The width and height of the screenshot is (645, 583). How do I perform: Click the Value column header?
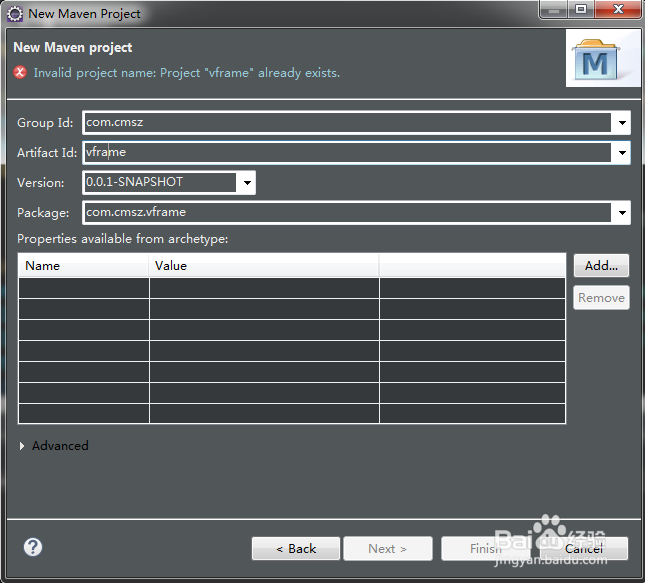[264, 266]
